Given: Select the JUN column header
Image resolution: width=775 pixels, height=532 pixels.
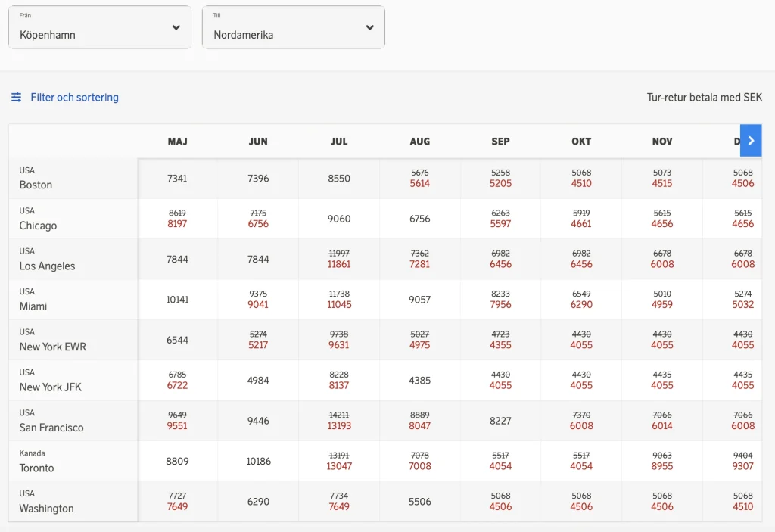Looking at the screenshot, I should point(258,142).
